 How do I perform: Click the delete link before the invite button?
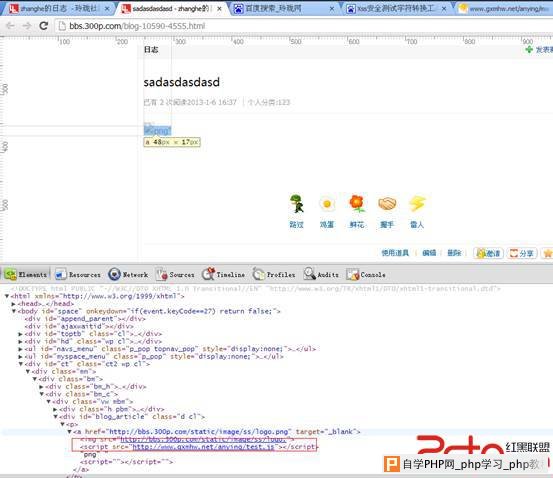coord(454,253)
